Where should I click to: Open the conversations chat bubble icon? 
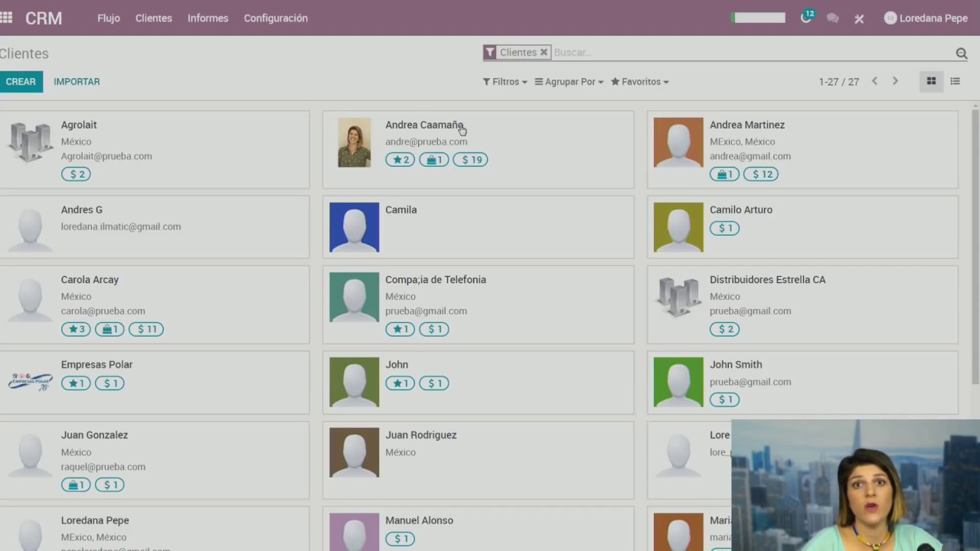833,18
